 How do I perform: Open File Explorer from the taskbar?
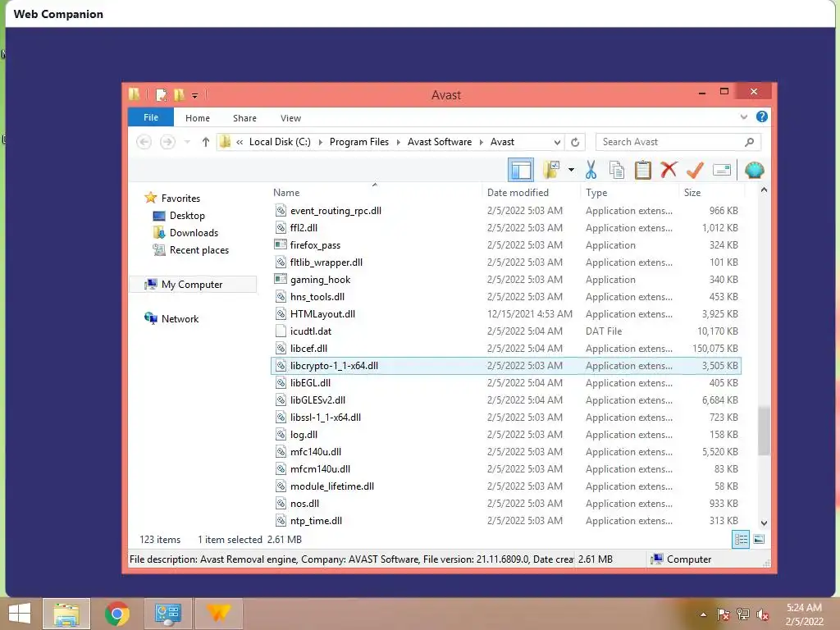pos(66,614)
